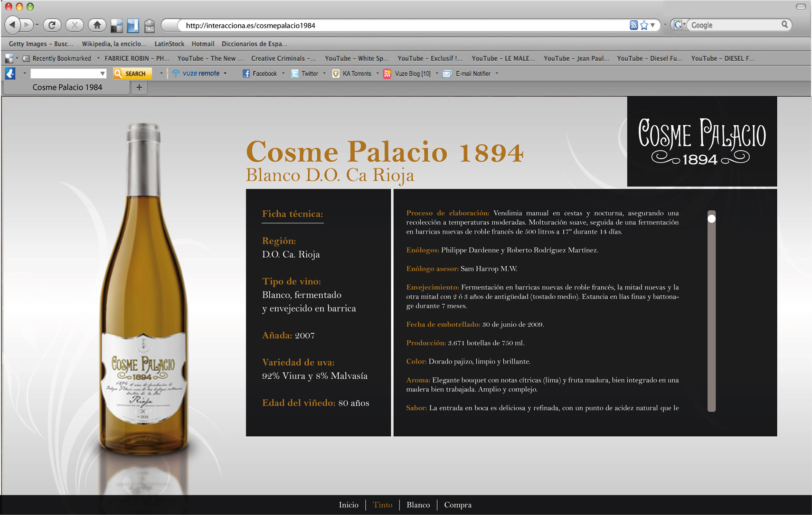Go to Compra in footer menu

(x=458, y=505)
